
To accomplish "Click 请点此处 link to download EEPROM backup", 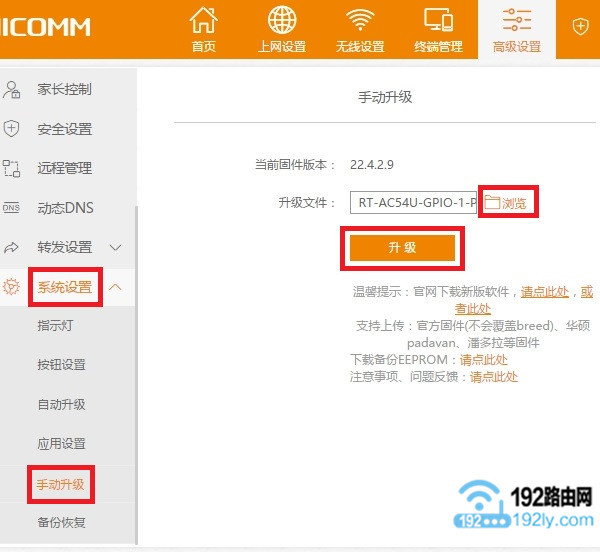I will [x=483, y=360].
